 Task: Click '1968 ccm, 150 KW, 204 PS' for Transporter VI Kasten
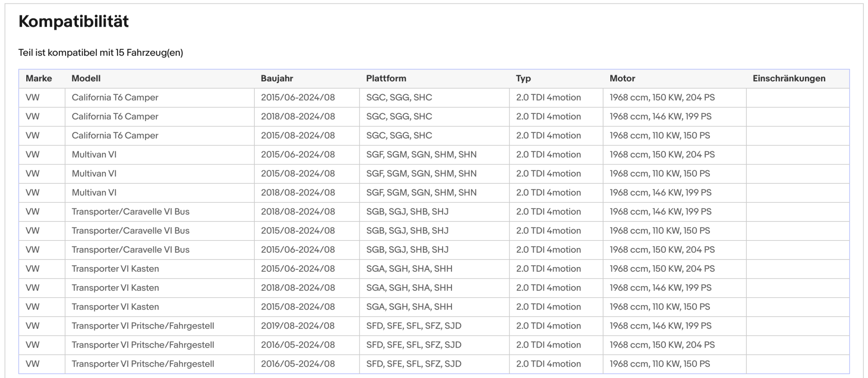(x=662, y=269)
